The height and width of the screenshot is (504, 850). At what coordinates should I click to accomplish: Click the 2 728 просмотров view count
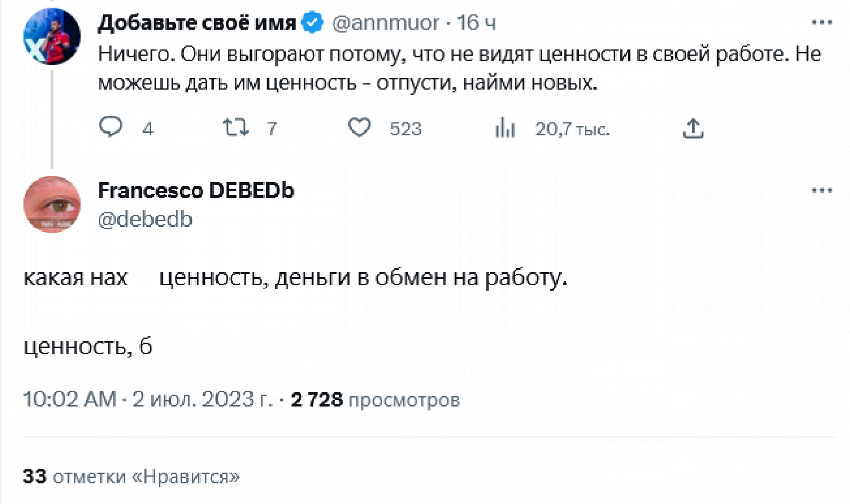(375, 399)
